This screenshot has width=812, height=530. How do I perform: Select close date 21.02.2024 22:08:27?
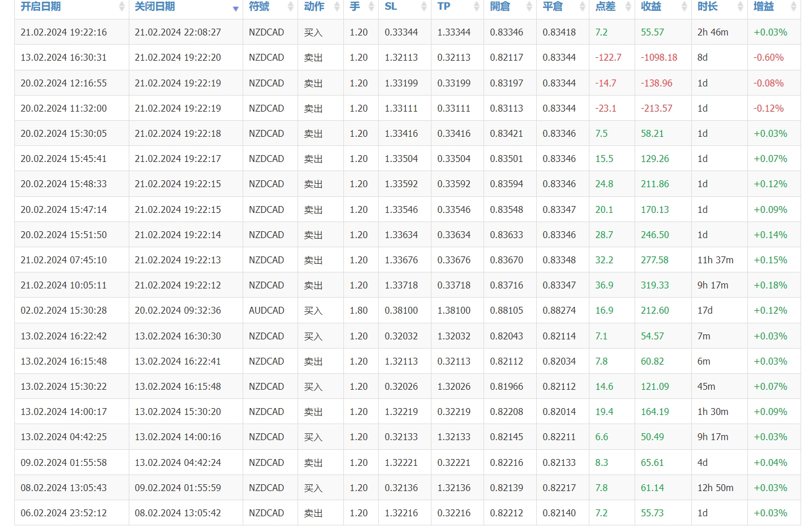coord(178,32)
